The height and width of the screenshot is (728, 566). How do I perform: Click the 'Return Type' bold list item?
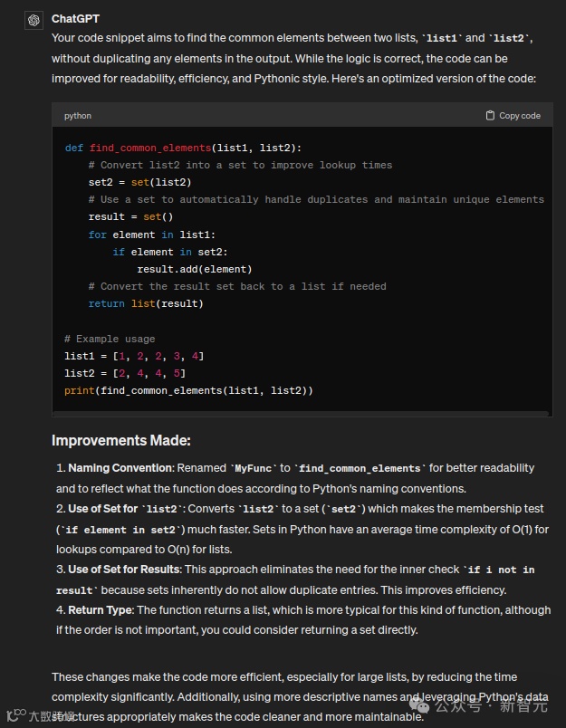coord(101,609)
